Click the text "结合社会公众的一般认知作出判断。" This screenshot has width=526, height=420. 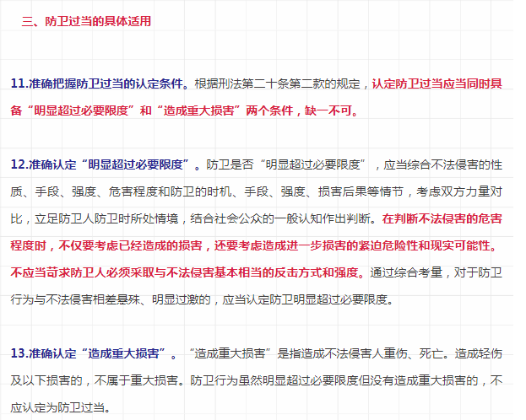tap(285, 218)
